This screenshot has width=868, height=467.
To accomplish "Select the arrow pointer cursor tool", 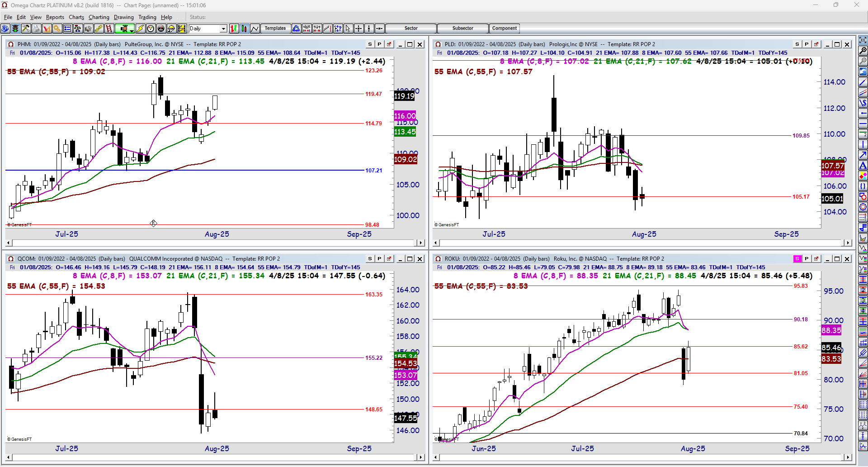I will point(348,29).
